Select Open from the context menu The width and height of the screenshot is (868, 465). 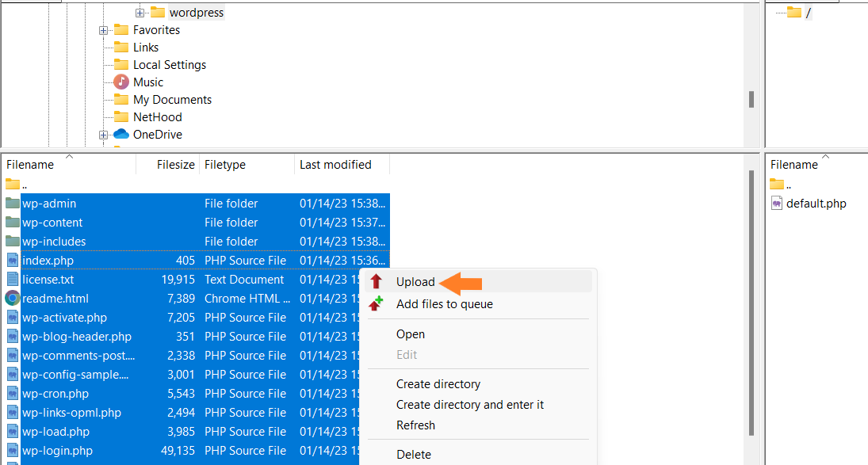[410, 334]
